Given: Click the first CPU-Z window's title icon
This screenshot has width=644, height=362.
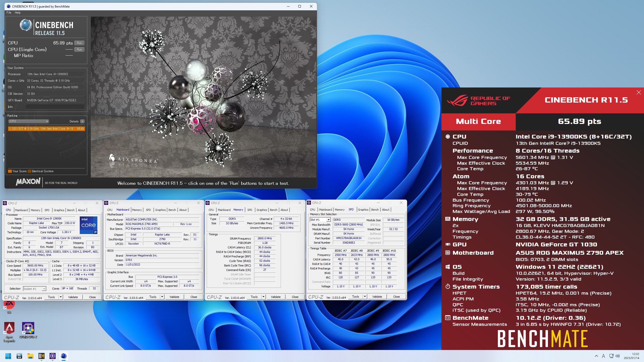Looking at the screenshot, I should (x=5, y=203).
